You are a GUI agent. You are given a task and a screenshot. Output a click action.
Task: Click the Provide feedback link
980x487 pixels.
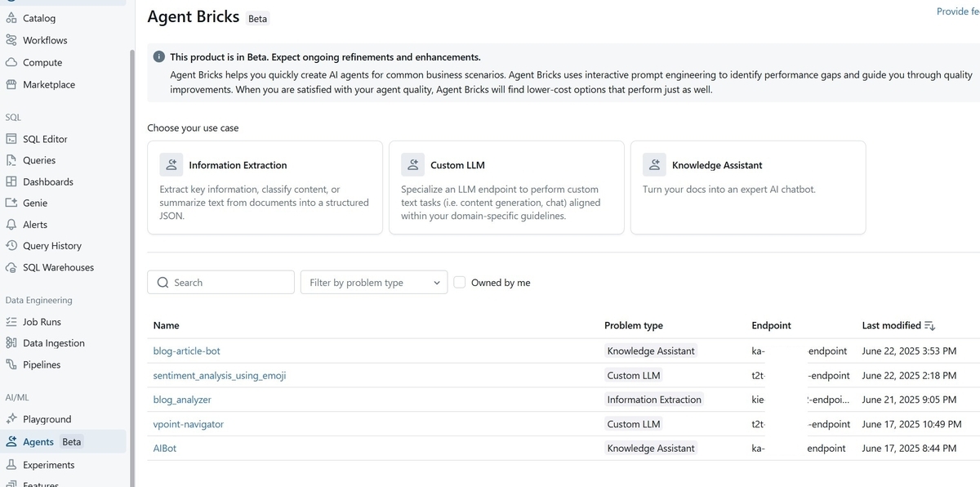[958, 11]
